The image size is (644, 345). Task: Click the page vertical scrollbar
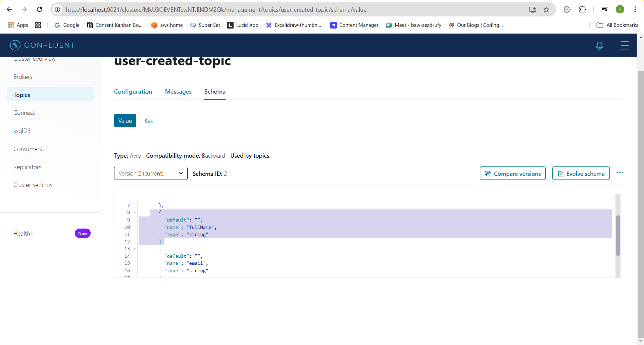click(641, 205)
